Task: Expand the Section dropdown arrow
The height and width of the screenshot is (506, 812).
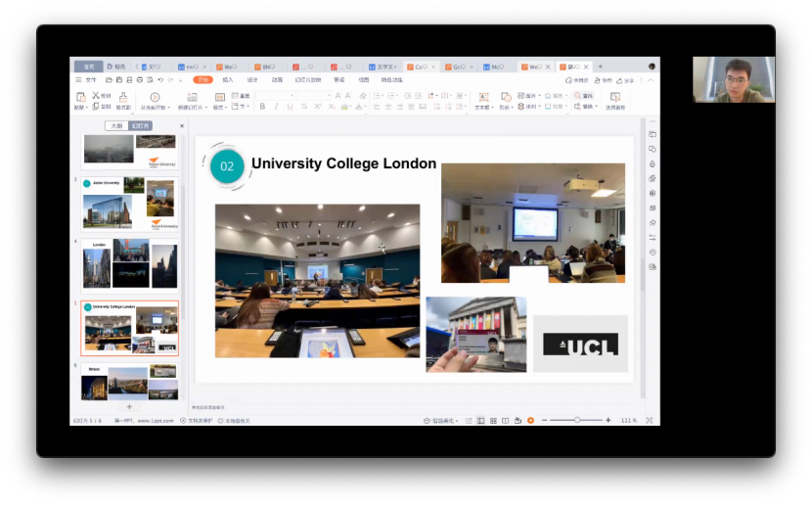Action: click(x=248, y=106)
